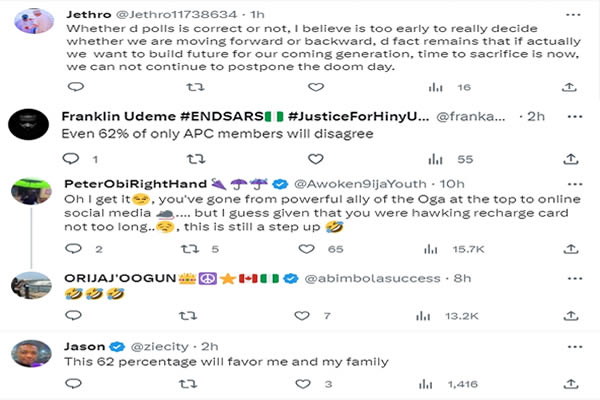View analytics showing 15.7K views
The width and height of the screenshot is (600, 400).
tap(454, 250)
